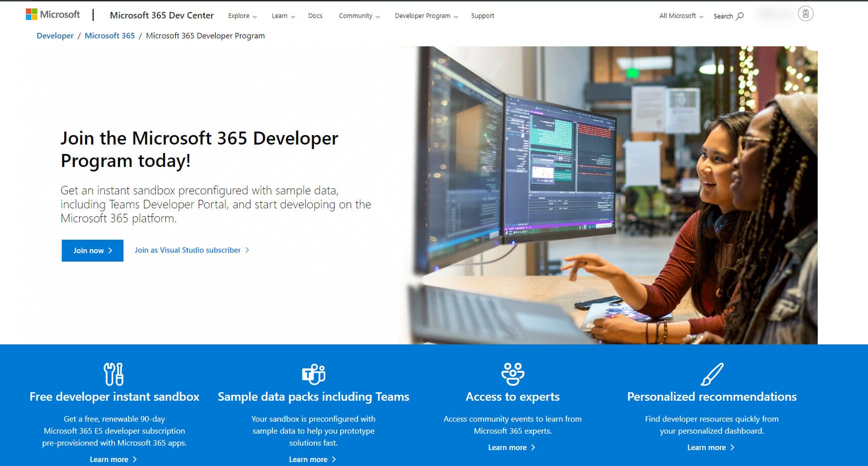This screenshot has height=466, width=868.
Task: Select Support from the top navigation
Action: [482, 15]
